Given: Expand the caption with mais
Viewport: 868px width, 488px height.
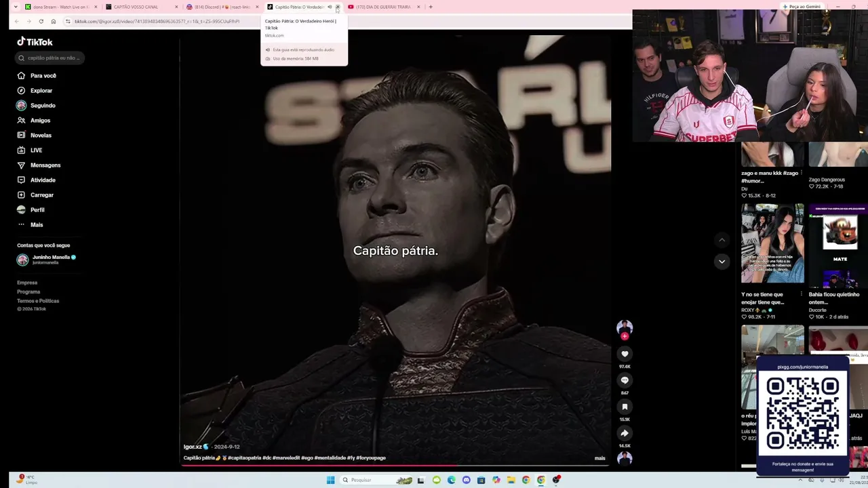Looking at the screenshot, I should (599, 458).
